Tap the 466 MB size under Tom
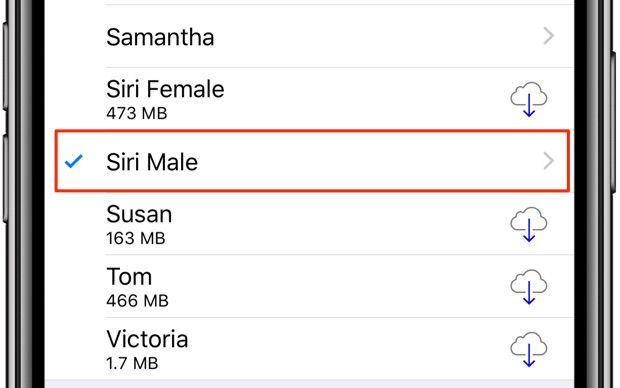The width and height of the screenshot is (620, 388). click(x=137, y=301)
